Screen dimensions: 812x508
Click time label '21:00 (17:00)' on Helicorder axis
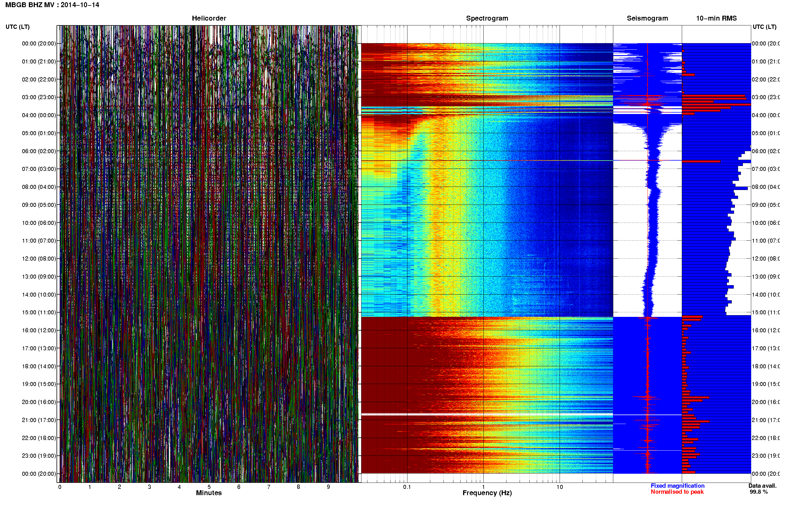[x=39, y=420]
